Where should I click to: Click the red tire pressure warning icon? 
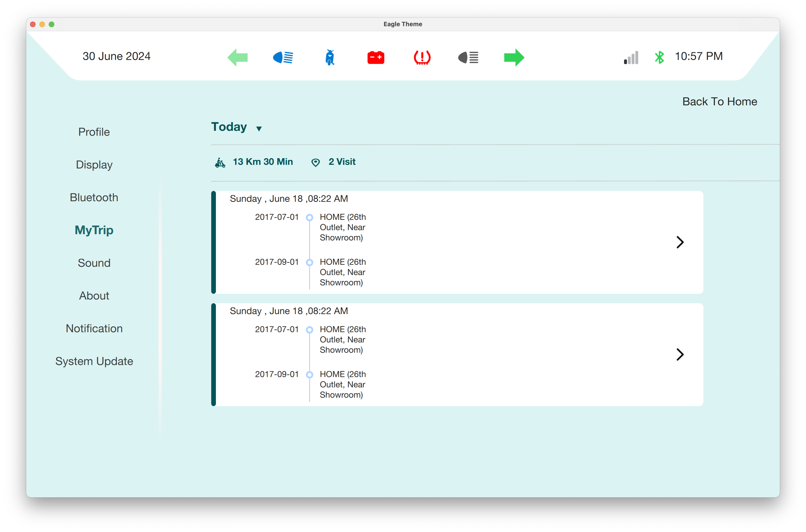coord(422,57)
